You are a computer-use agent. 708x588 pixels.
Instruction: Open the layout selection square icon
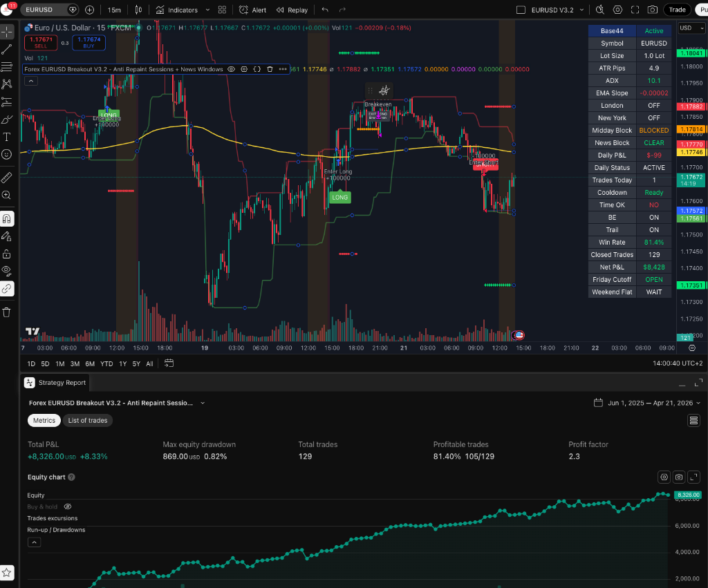pyautogui.click(x=521, y=10)
